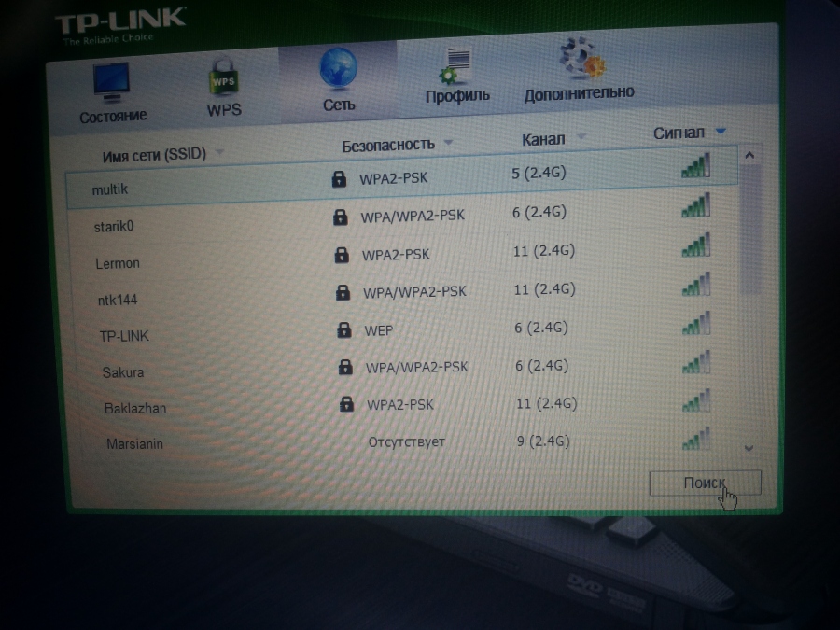Click the lock icon in Baklazhan row
Viewport: 840px width, 630px height.
(346, 404)
